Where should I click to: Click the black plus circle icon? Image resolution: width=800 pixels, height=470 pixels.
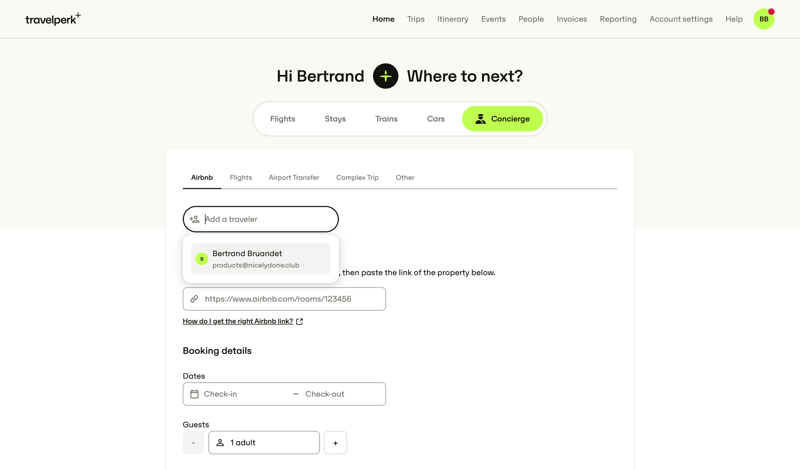[386, 76]
